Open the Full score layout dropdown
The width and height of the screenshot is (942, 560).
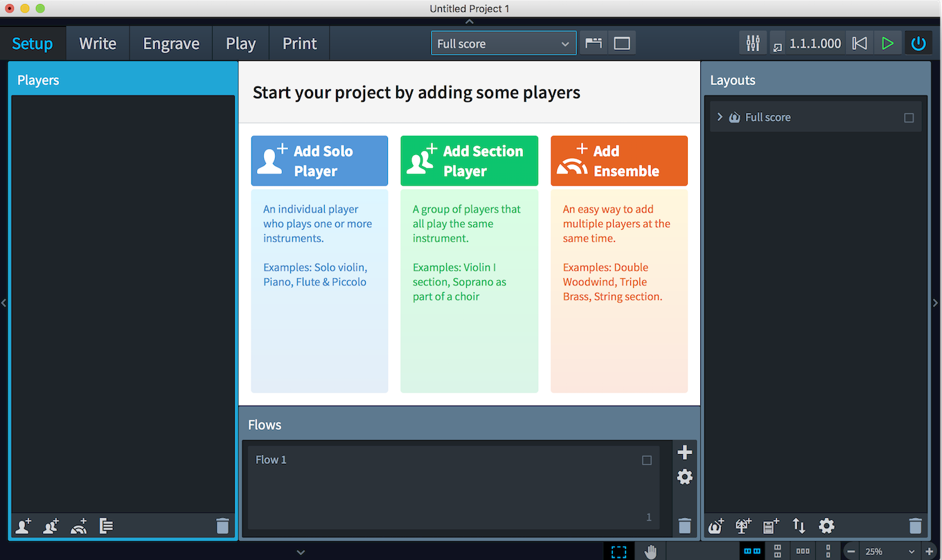[x=504, y=43]
